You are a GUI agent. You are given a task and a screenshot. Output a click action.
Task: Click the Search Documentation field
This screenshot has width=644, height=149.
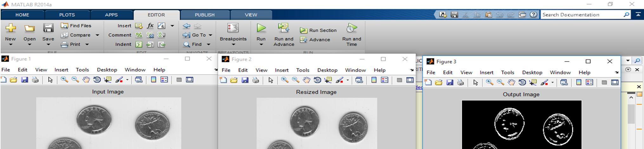[x=585, y=15]
